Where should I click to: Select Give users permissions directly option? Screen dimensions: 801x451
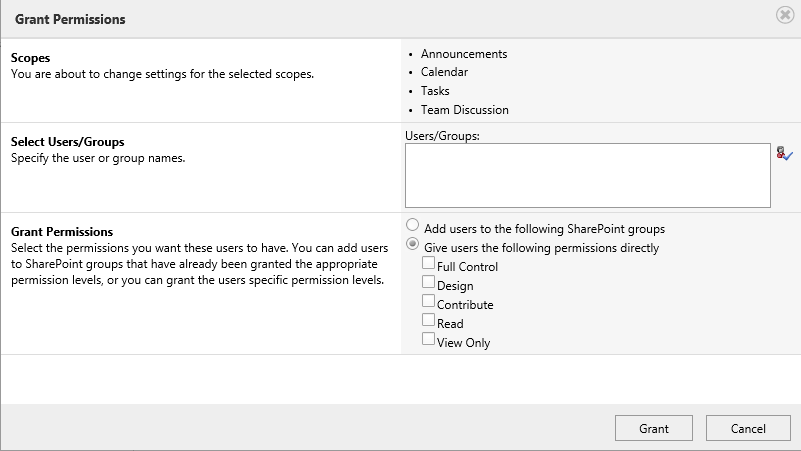click(412, 244)
